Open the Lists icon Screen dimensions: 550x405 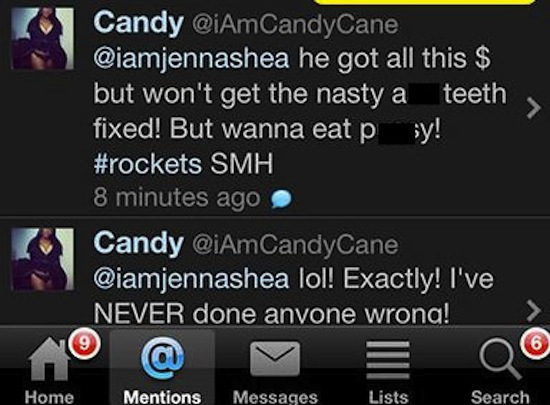[x=388, y=359]
